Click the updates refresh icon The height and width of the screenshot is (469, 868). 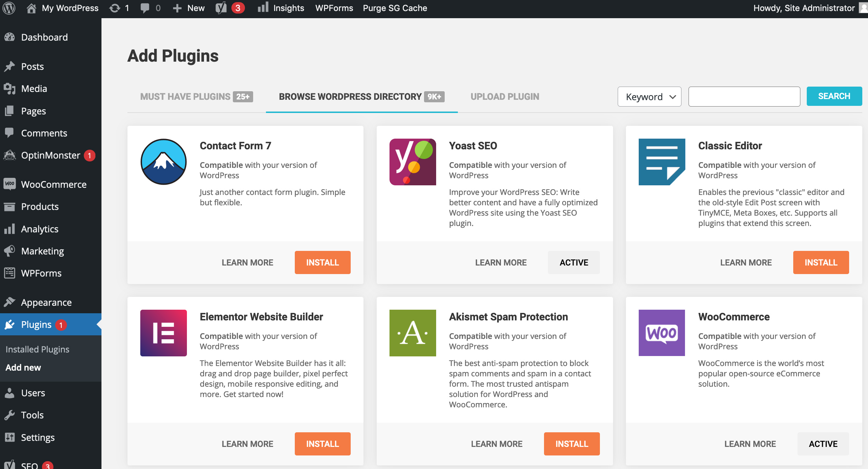115,8
